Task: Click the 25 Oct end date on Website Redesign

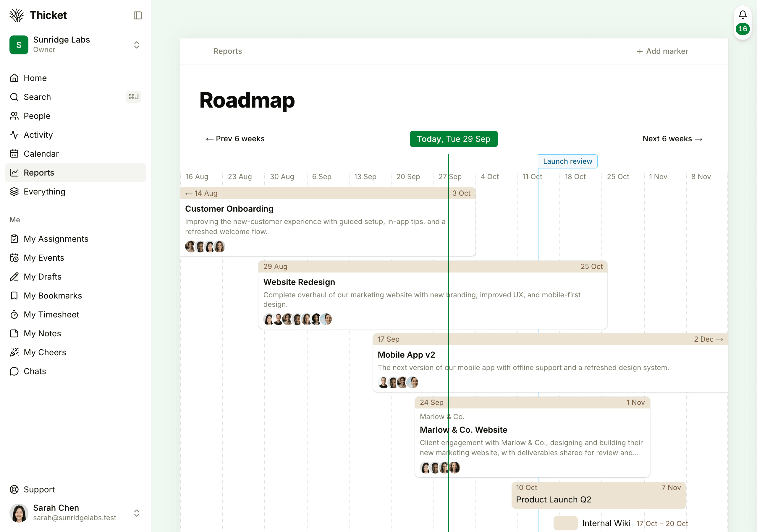Action: click(x=591, y=267)
